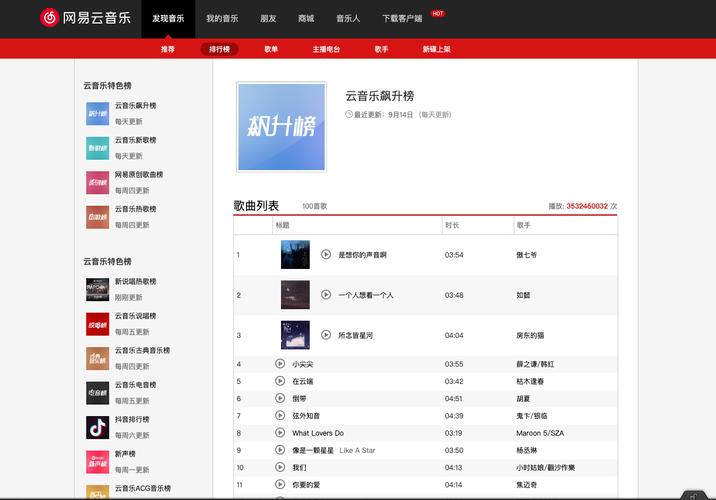Open the 云音乐飙升榜 sidebar link text
The height and width of the screenshot is (500, 716).
click(x=135, y=105)
